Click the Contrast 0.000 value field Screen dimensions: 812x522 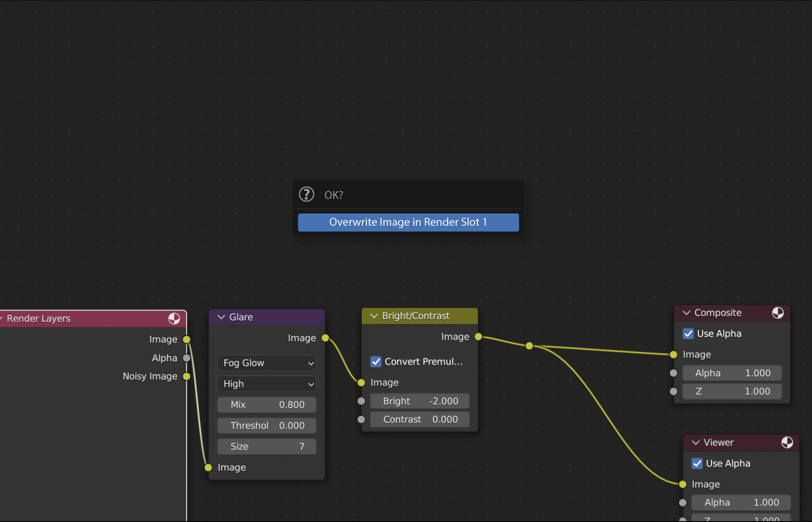tap(420, 419)
